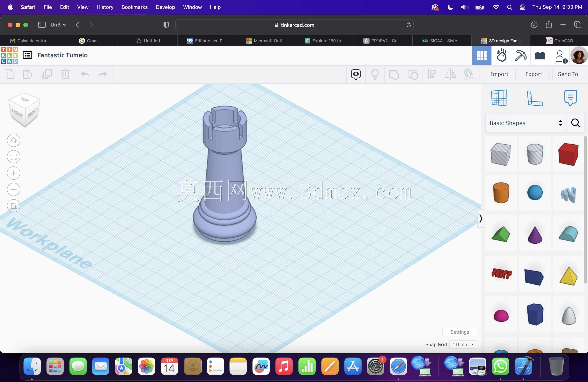Open the Bricks icon

point(540,56)
